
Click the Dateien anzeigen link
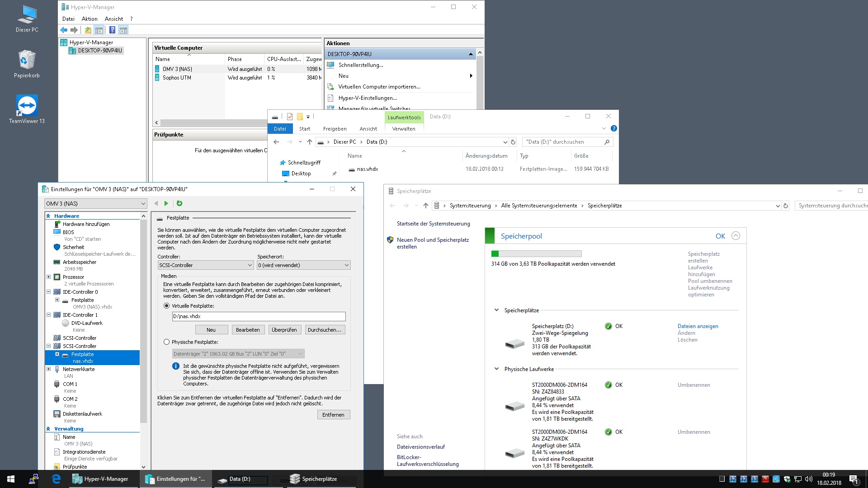point(698,326)
